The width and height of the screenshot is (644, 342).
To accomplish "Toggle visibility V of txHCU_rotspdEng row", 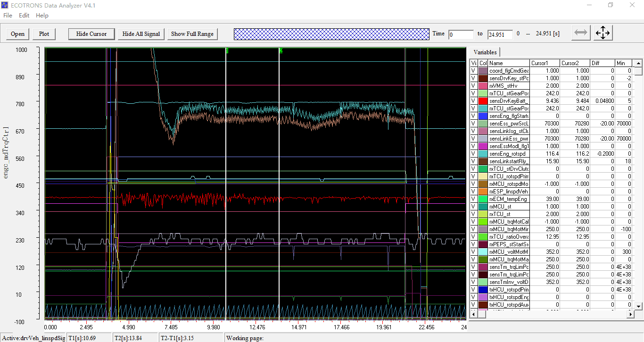I will 473,297.
